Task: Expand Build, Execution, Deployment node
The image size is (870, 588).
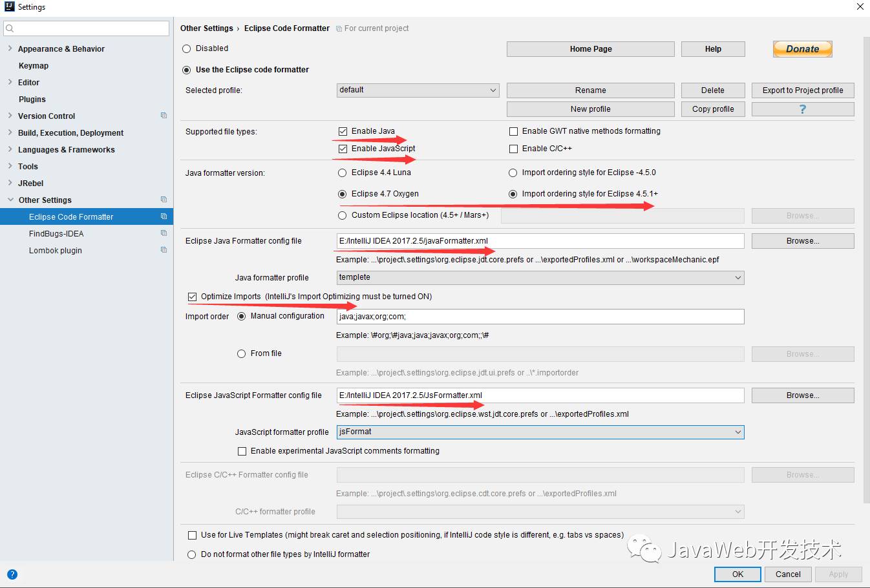Action: pos(10,132)
